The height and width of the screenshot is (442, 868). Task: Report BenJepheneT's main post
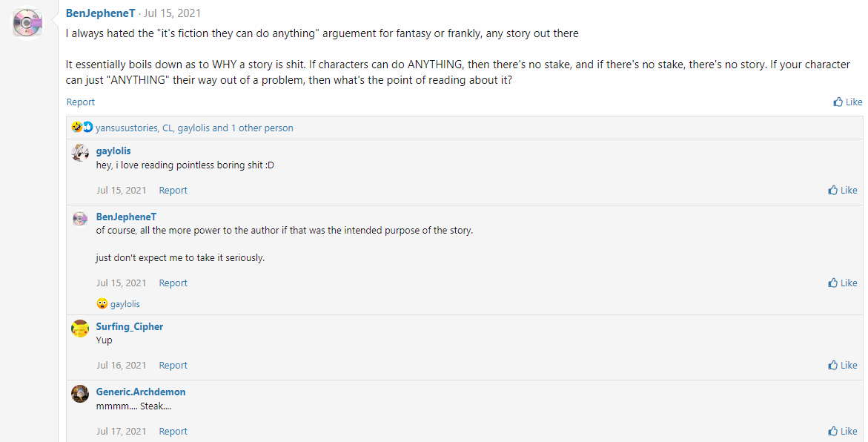tap(81, 102)
